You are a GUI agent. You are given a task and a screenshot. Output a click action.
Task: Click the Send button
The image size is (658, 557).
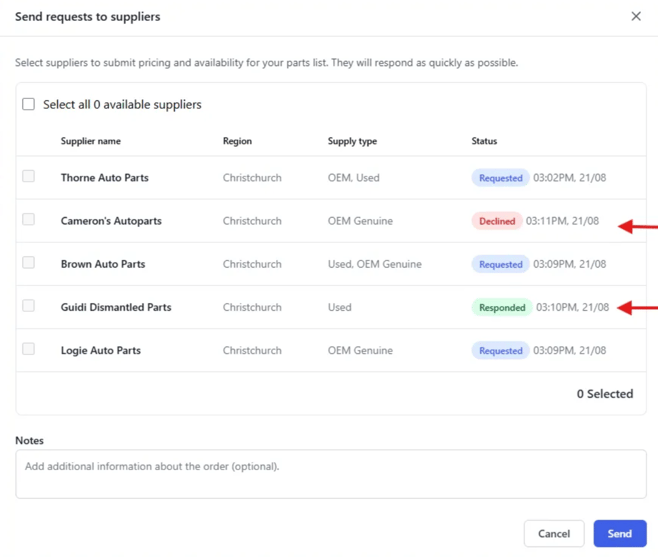point(620,533)
